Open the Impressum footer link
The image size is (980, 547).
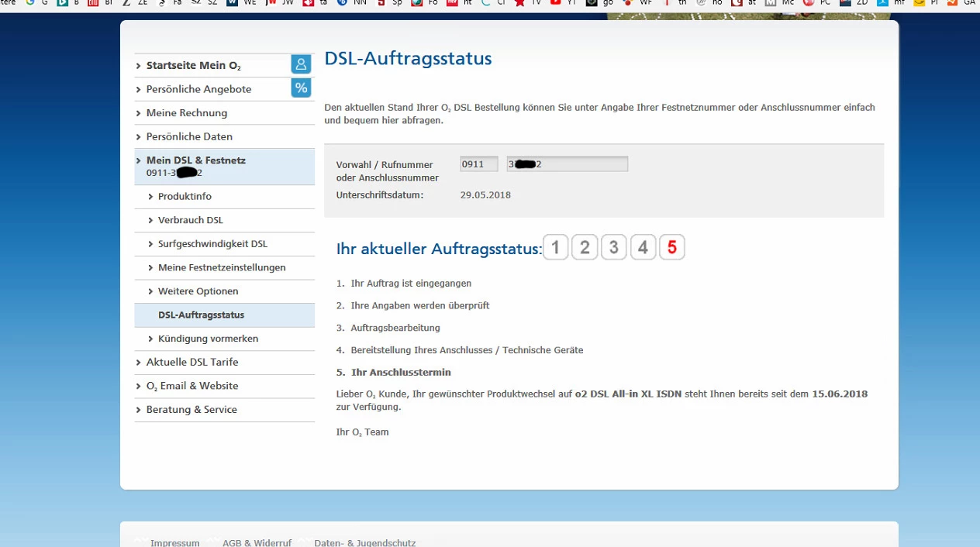[175, 543]
